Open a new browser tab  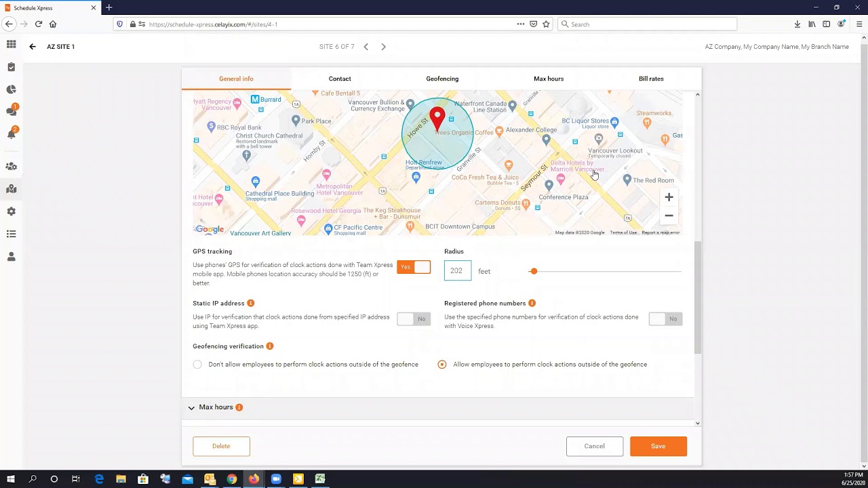108,7
